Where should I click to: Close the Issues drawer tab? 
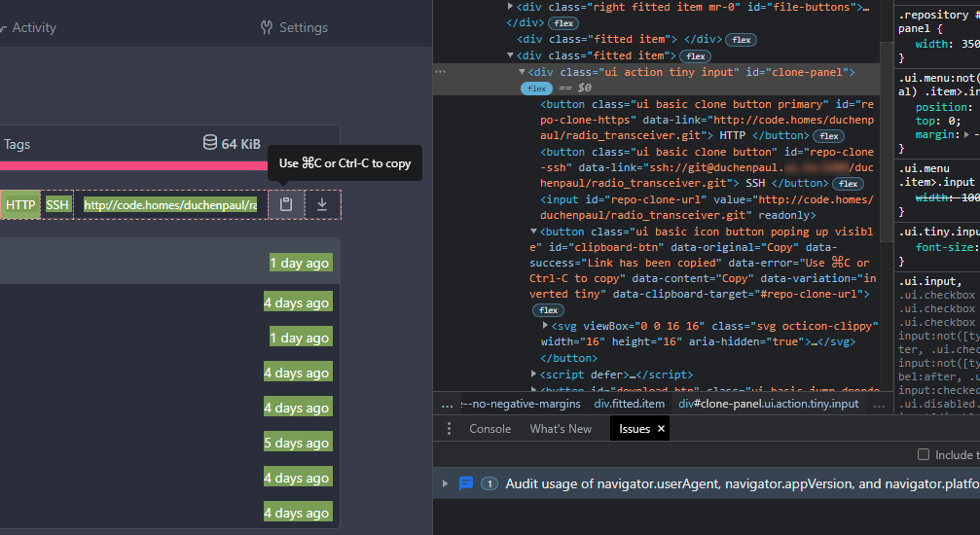(661, 429)
